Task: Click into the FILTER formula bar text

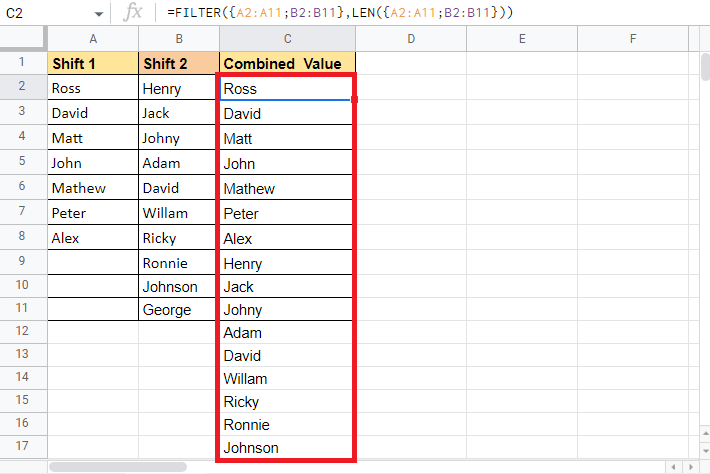Action: [340, 12]
